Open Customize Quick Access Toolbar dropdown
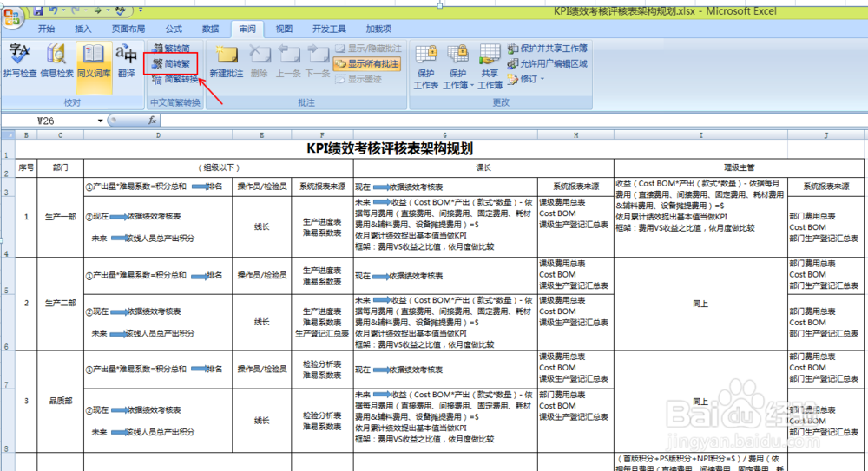Viewport: 868px width, 471px height. (x=141, y=10)
